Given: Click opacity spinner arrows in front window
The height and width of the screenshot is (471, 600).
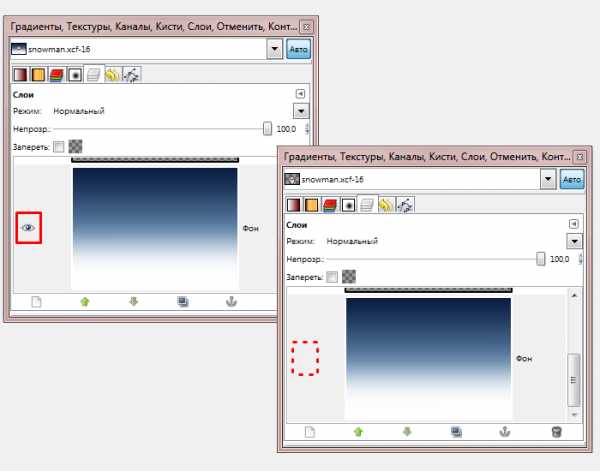Looking at the screenshot, I should coord(580,259).
